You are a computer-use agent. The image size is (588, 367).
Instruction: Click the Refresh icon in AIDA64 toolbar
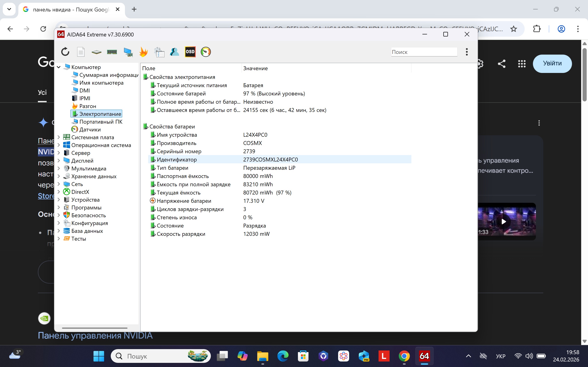[x=65, y=52]
